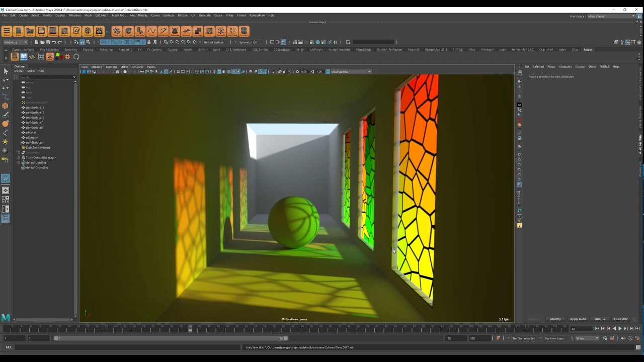
Task: Click the Outliner search field
Action: [46, 77]
